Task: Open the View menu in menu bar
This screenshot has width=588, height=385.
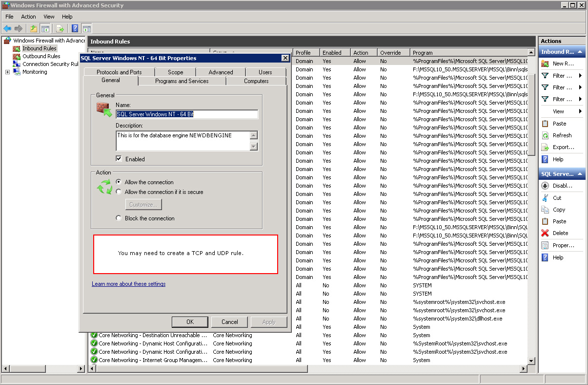Action: coord(49,17)
